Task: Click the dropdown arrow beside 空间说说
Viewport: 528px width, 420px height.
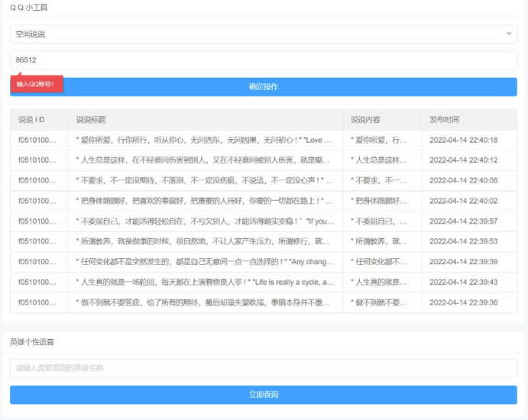Action: pos(509,34)
